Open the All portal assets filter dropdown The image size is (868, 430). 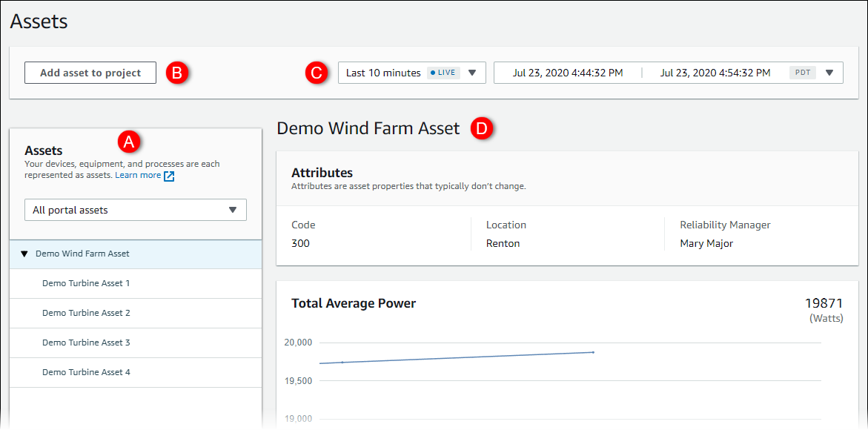135,210
